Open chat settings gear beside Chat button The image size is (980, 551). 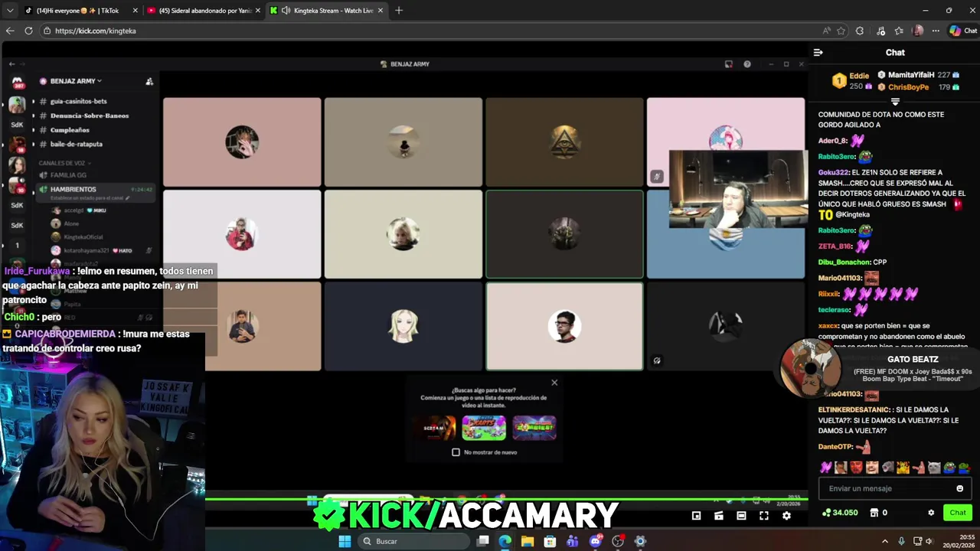[931, 513]
